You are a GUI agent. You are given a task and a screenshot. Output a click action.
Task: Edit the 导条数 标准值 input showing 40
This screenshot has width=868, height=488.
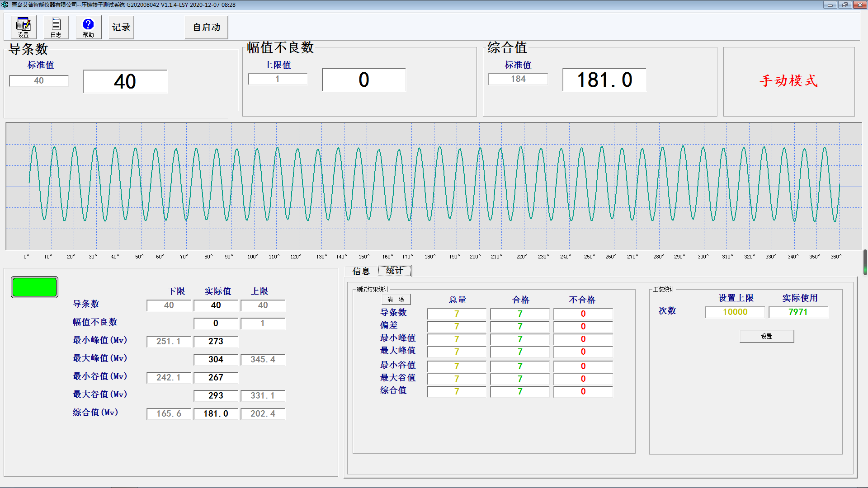pyautogui.click(x=38, y=80)
